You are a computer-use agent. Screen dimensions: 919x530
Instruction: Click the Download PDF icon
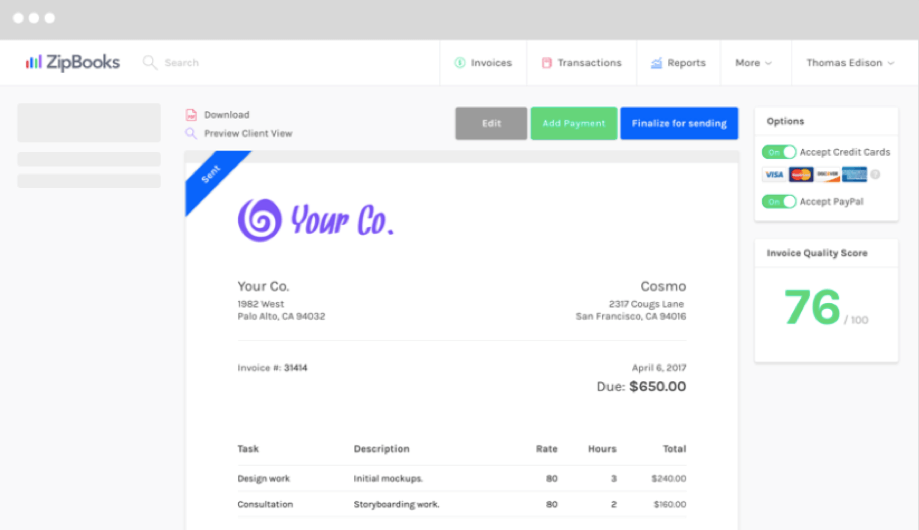(191, 115)
